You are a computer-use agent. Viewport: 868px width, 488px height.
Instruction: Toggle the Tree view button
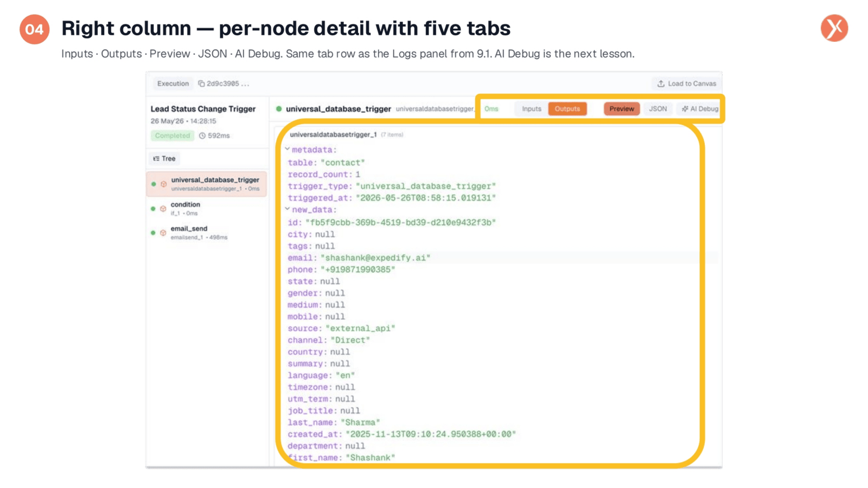164,158
